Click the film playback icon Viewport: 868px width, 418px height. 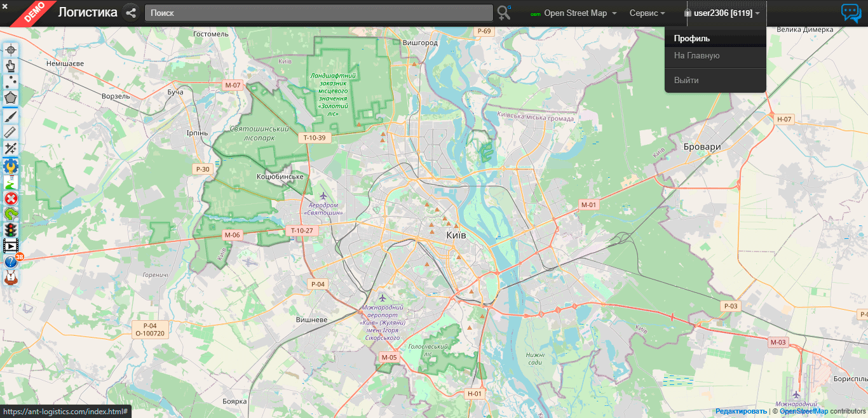click(10, 246)
